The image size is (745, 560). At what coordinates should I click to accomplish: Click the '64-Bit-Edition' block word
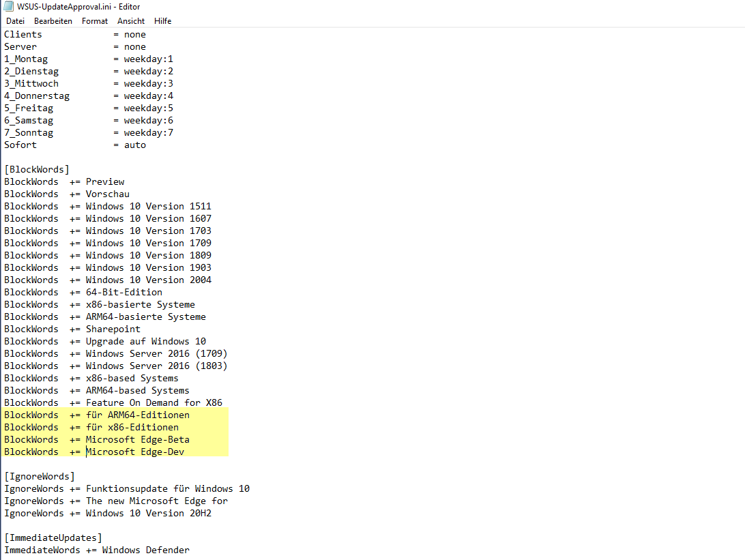[124, 293]
